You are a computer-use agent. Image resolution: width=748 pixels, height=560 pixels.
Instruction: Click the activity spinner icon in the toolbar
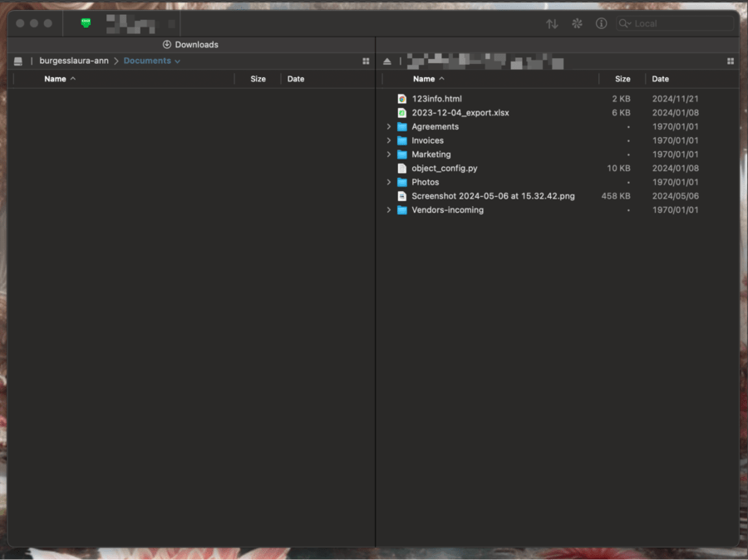(x=577, y=23)
